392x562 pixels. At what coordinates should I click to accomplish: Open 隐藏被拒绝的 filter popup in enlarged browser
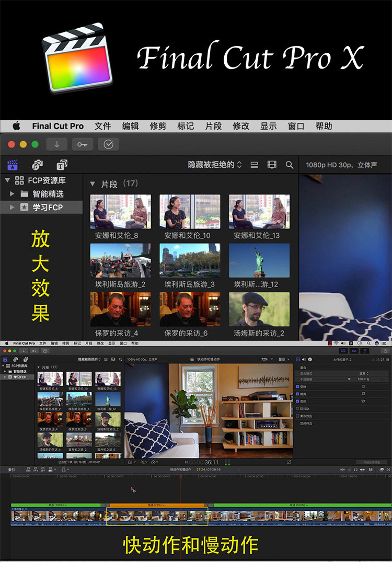pos(215,165)
